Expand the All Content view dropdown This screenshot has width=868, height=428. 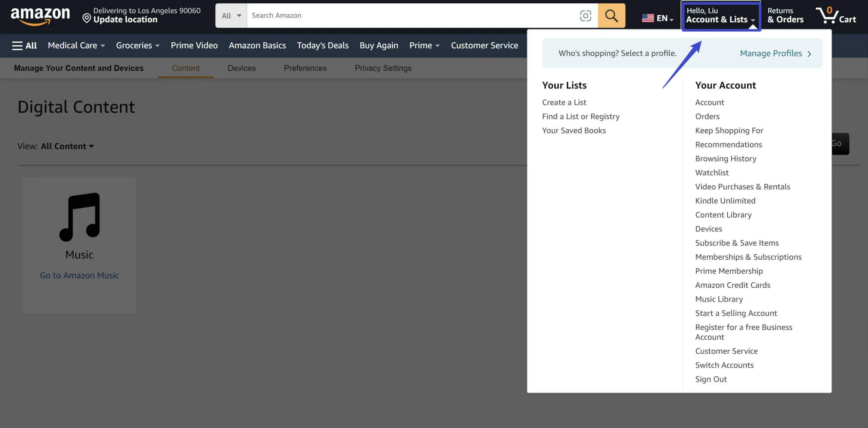coord(66,146)
